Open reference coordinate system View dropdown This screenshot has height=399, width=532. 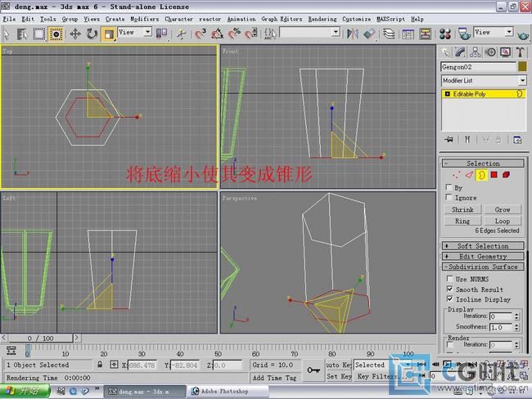[x=147, y=32]
